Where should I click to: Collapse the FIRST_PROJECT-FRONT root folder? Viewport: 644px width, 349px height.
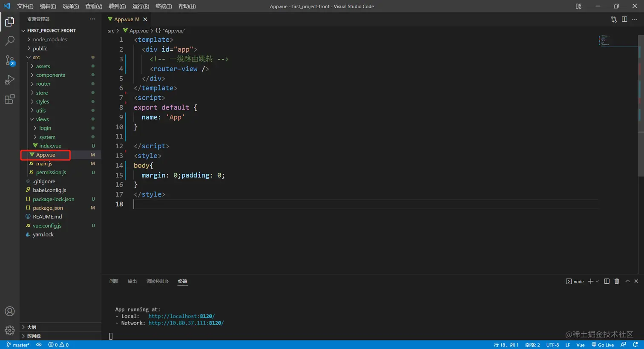(x=60, y=31)
